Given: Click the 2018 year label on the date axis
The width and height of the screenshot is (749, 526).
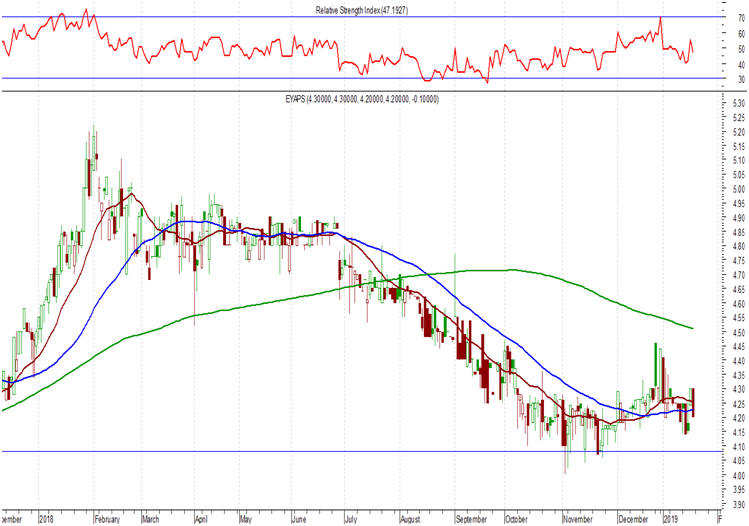Looking at the screenshot, I should [47, 519].
